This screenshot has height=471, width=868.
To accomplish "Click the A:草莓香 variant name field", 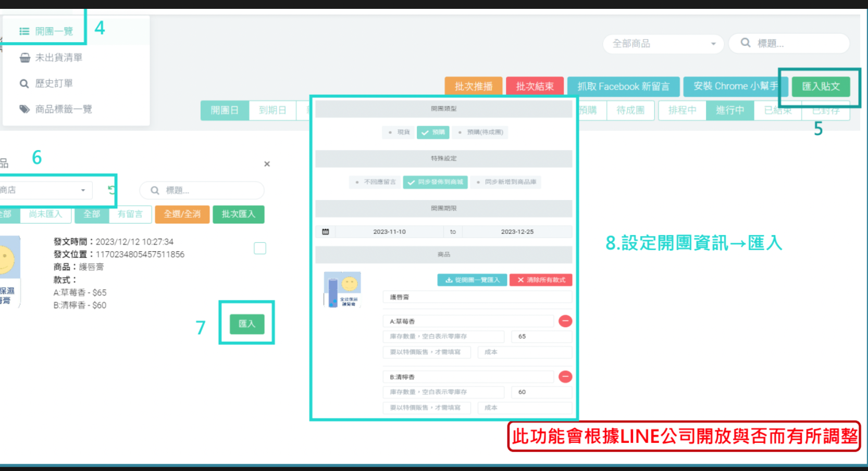I will pyautogui.click(x=468, y=321).
